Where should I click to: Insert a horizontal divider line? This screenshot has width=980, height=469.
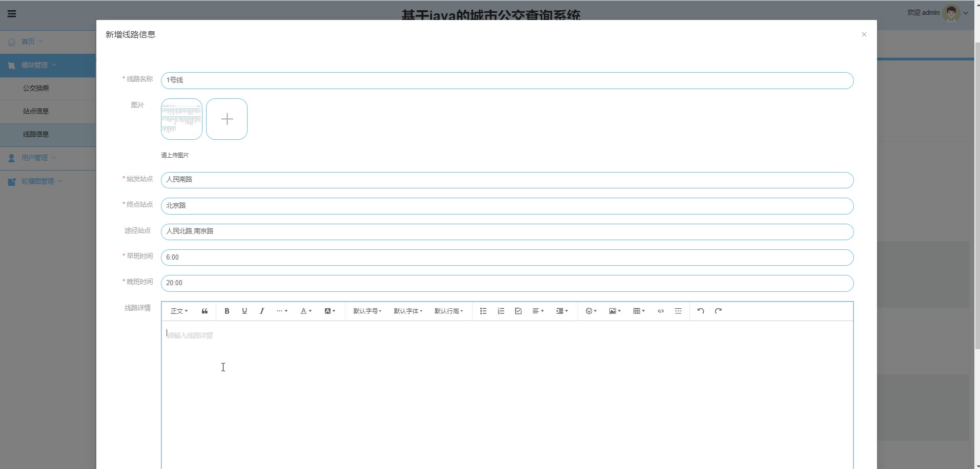point(678,311)
